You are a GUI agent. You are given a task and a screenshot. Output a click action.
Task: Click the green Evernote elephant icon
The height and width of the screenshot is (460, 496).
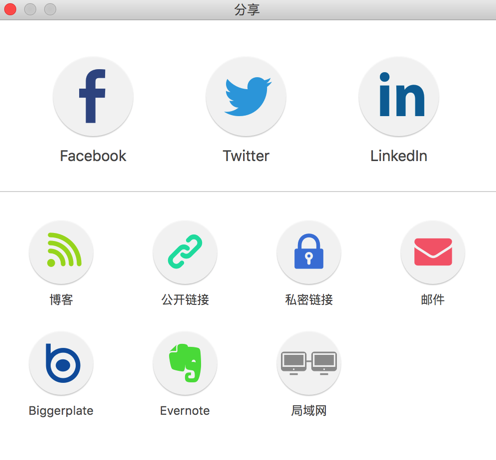(185, 363)
